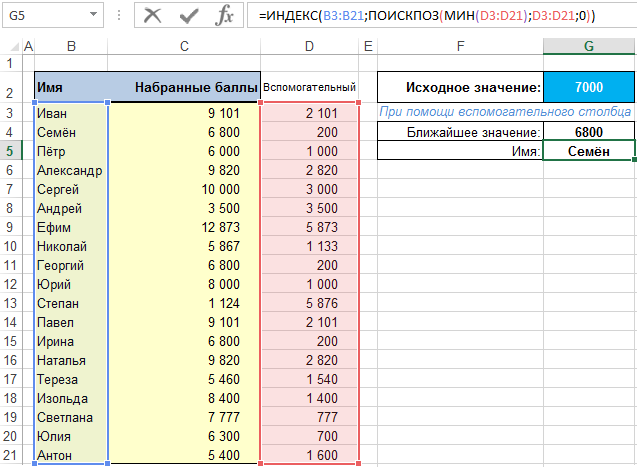Click the score cell 8 400
Image resolution: width=637 pixels, height=467 pixels.
[x=184, y=398]
